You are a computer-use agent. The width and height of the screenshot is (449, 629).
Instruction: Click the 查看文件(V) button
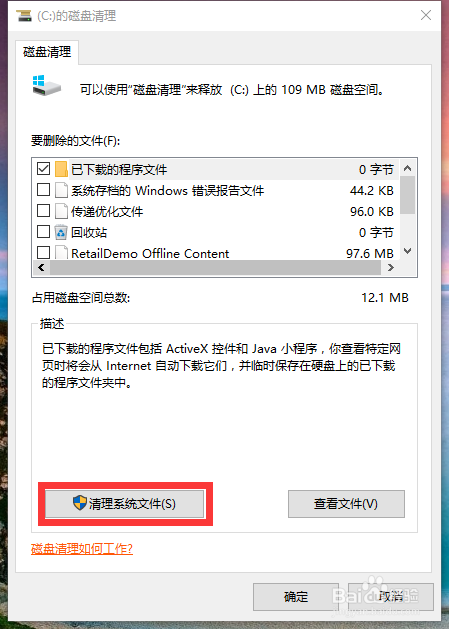coord(346,504)
